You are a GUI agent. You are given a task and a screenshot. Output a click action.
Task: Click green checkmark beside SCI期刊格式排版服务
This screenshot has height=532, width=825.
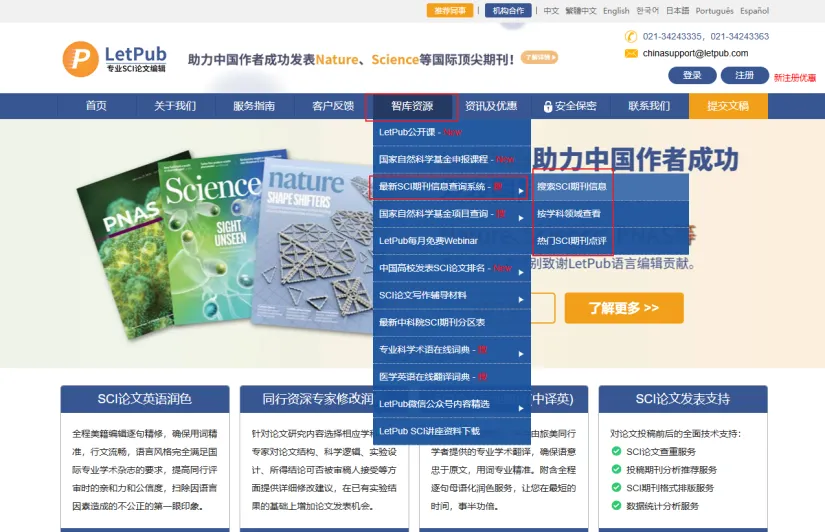[616, 487]
